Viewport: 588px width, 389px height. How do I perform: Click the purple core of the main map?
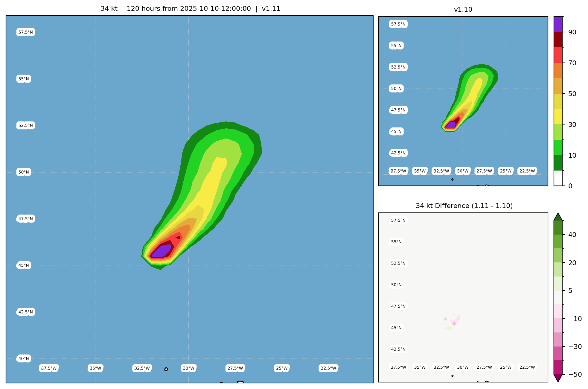pyautogui.click(x=162, y=251)
